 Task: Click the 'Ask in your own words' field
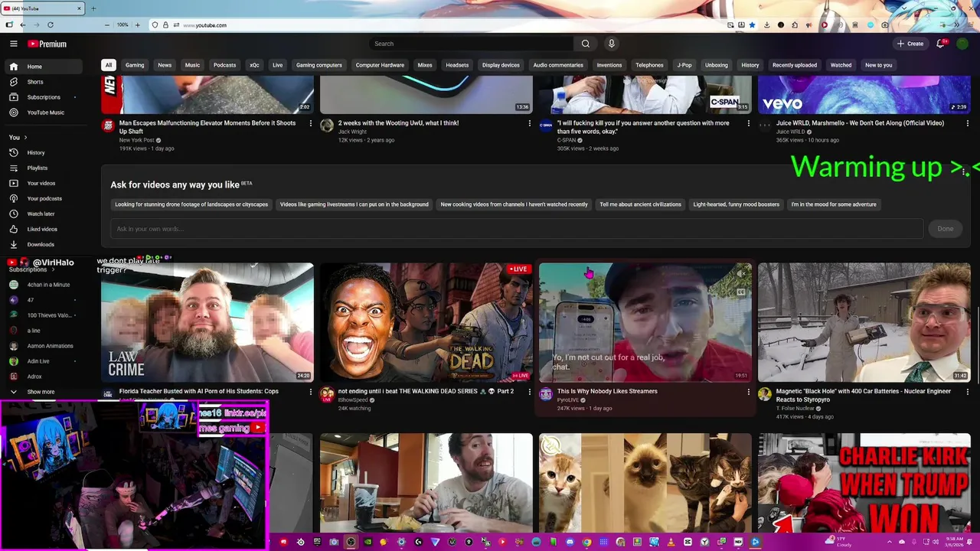[517, 229]
